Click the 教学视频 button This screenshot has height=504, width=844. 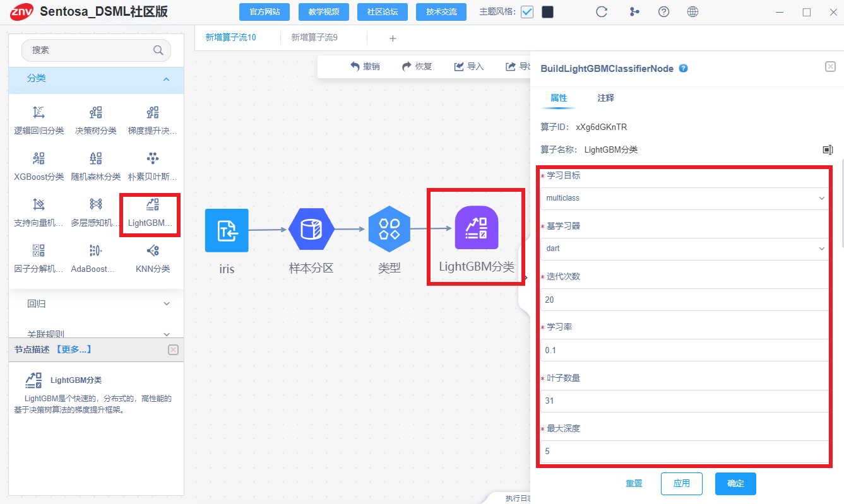[x=323, y=12]
